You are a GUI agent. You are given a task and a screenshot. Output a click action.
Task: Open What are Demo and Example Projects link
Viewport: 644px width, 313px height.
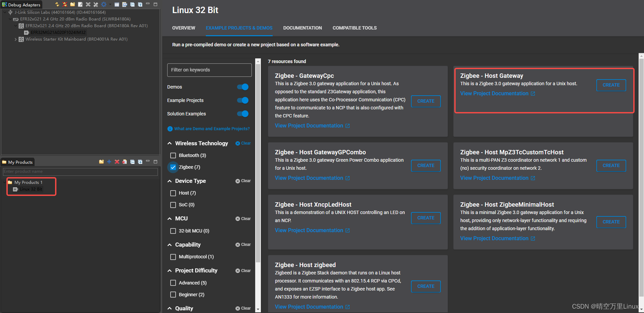[x=212, y=129]
